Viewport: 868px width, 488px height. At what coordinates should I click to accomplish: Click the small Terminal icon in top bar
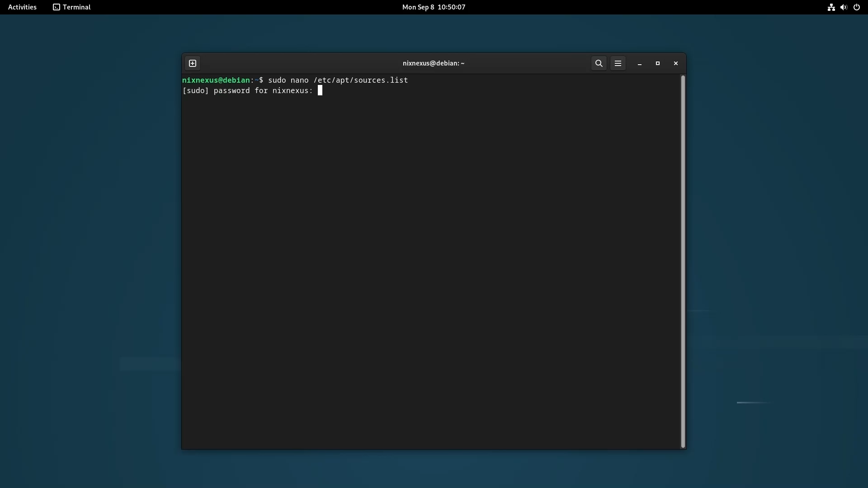coord(57,7)
